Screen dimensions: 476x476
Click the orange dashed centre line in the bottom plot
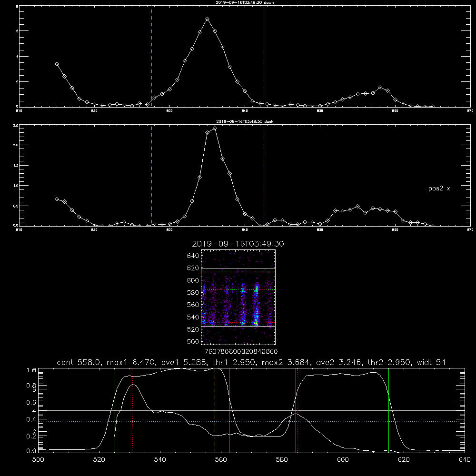tap(215, 410)
